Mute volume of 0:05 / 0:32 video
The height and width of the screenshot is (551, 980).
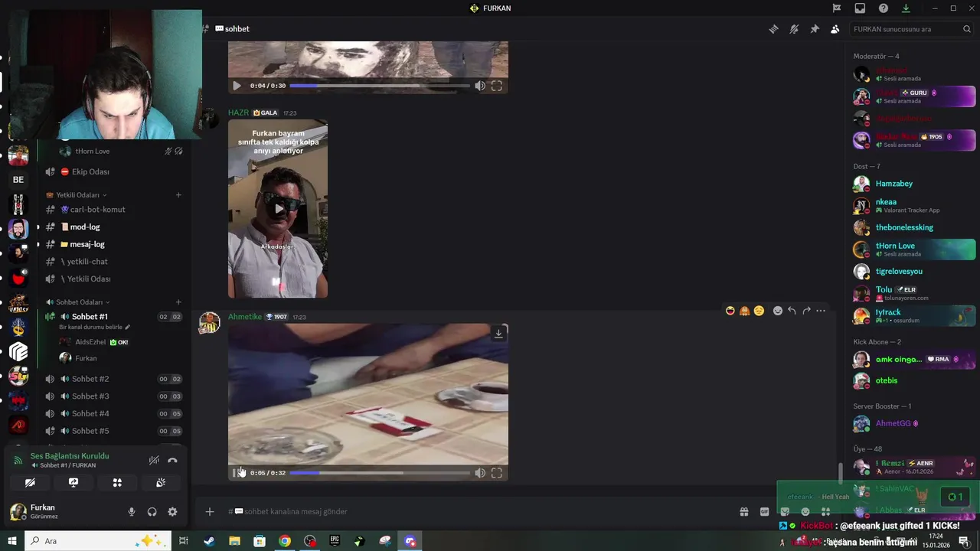tap(480, 473)
